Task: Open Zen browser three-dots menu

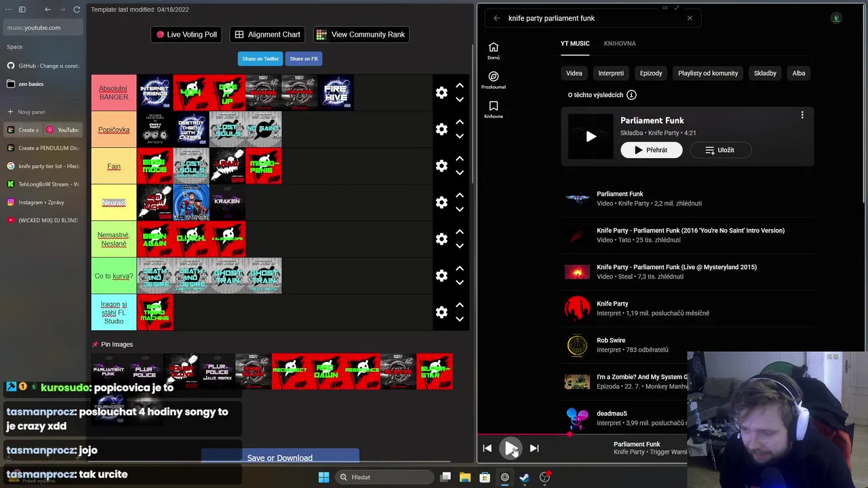Action: (x=8, y=9)
